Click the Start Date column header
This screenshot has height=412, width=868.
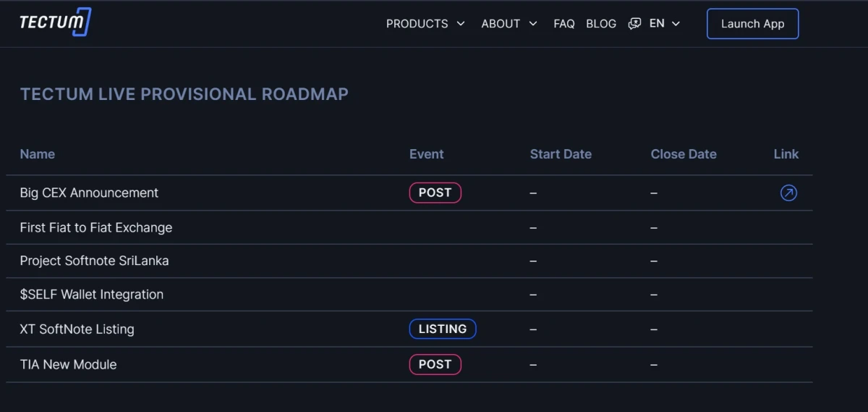pos(561,154)
